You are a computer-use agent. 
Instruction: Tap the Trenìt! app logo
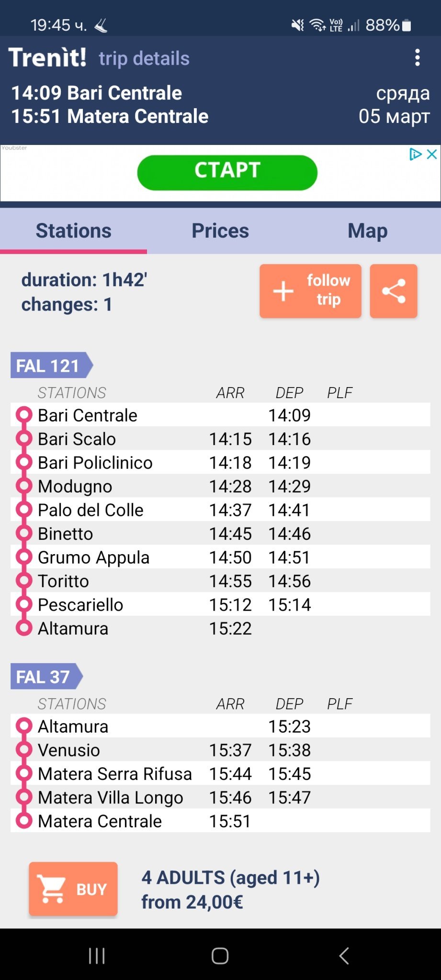pos(47,57)
